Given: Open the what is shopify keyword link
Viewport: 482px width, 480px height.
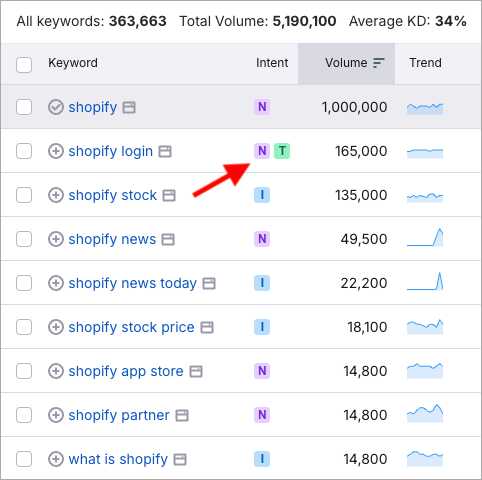Looking at the screenshot, I should point(118,460).
